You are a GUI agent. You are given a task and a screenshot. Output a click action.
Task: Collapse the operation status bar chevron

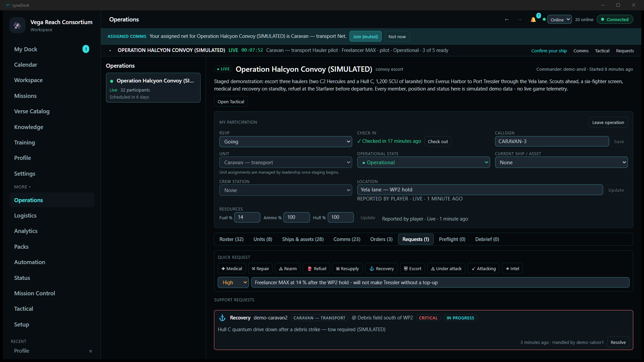tap(110, 51)
